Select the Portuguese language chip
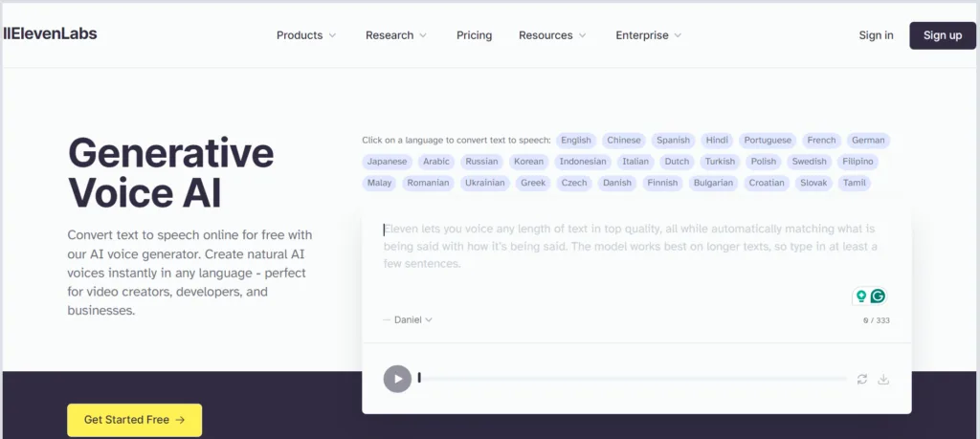The image size is (980, 439). (x=768, y=141)
